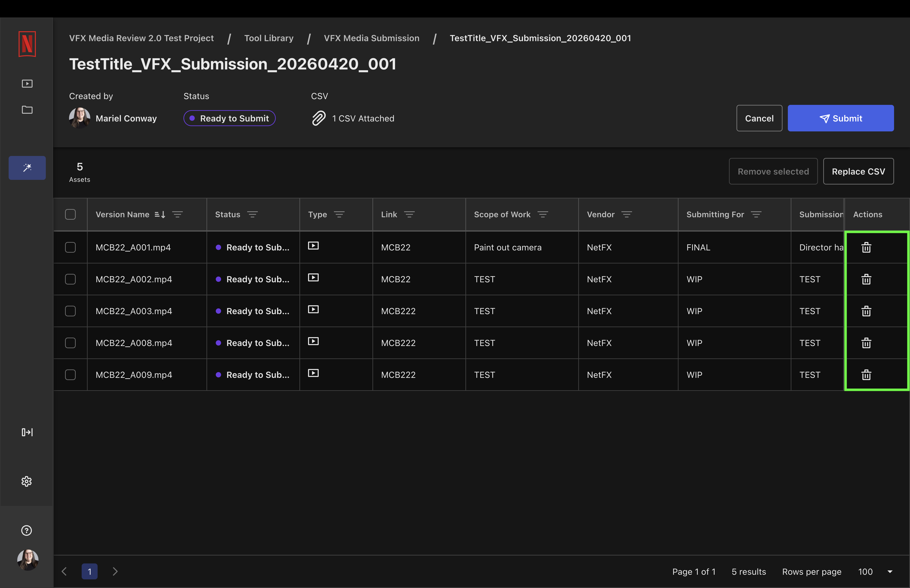Check the MCB22_A003.mp4 row checkbox
This screenshot has width=910, height=588.
coord(70,311)
